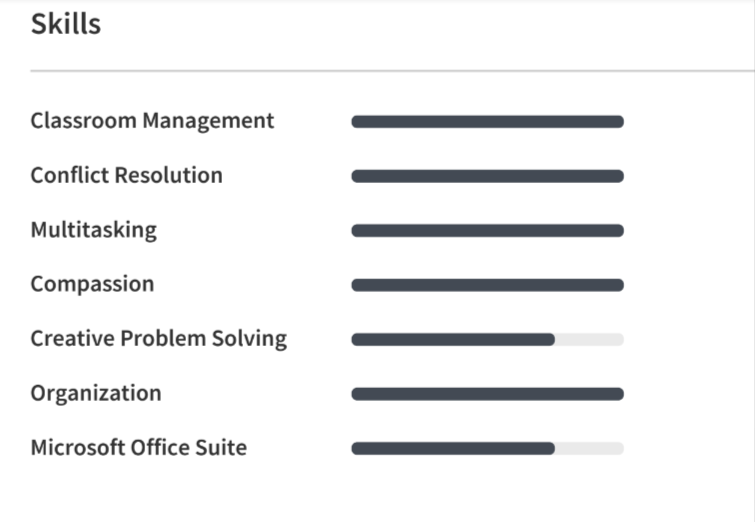Click the Conflict Resolution rating bar
Viewport: 755px width, 522px height.
(488, 176)
